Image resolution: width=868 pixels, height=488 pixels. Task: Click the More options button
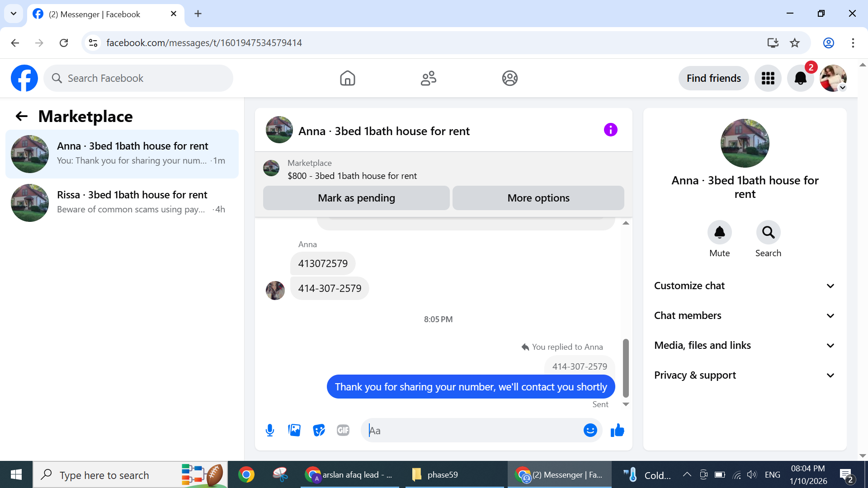click(x=538, y=198)
